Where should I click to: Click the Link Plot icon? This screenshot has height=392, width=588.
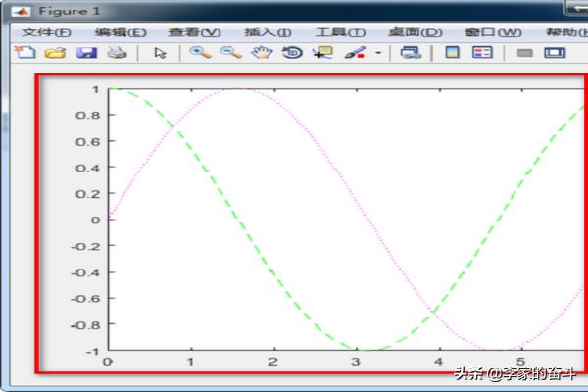pos(412,53)
